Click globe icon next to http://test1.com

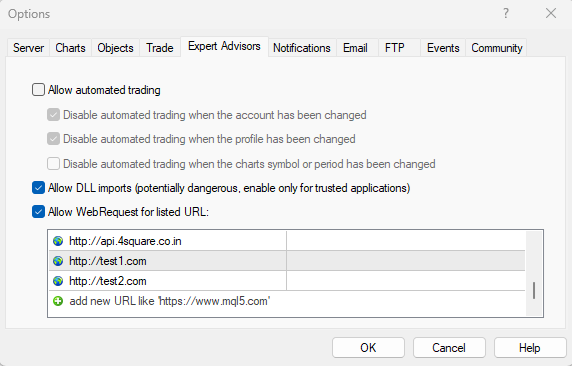pos(58,261)
